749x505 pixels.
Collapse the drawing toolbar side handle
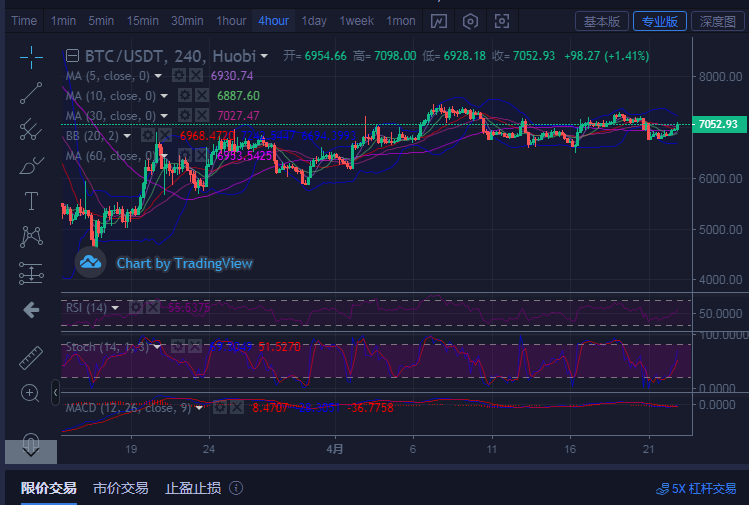(55, 393)
